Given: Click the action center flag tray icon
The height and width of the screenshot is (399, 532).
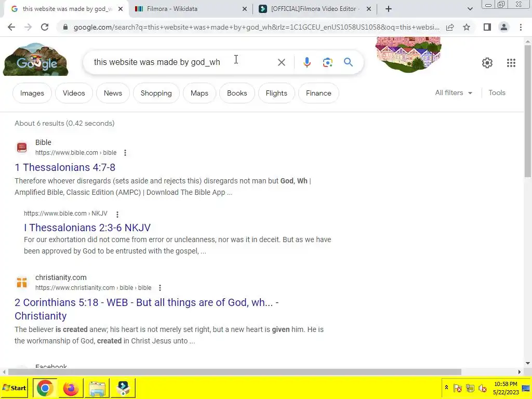Looking at the screenshot, I should click(x=458, y=388).
